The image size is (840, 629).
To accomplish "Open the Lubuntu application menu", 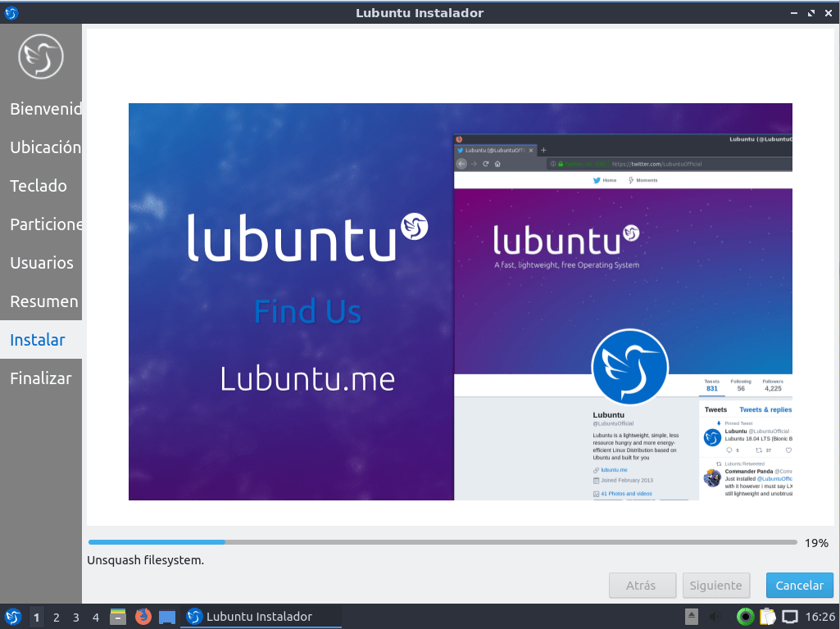I will [x=11, y=617].
